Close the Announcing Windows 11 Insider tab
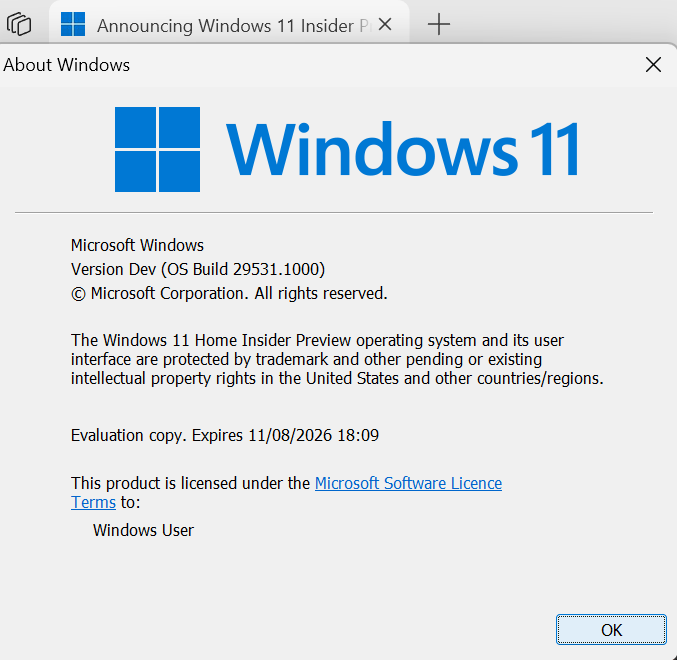This screenshot has width=677, height=660. coord(385,24)
